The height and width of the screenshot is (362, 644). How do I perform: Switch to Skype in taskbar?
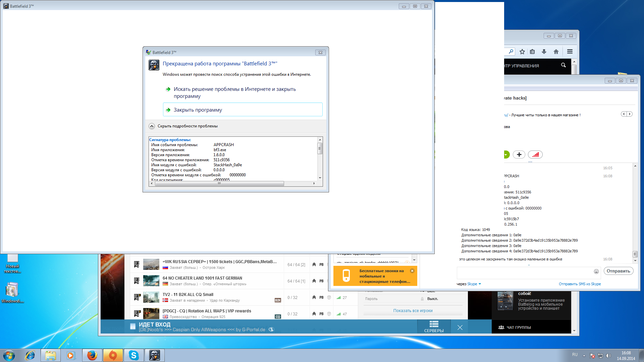tap(134, 355)
